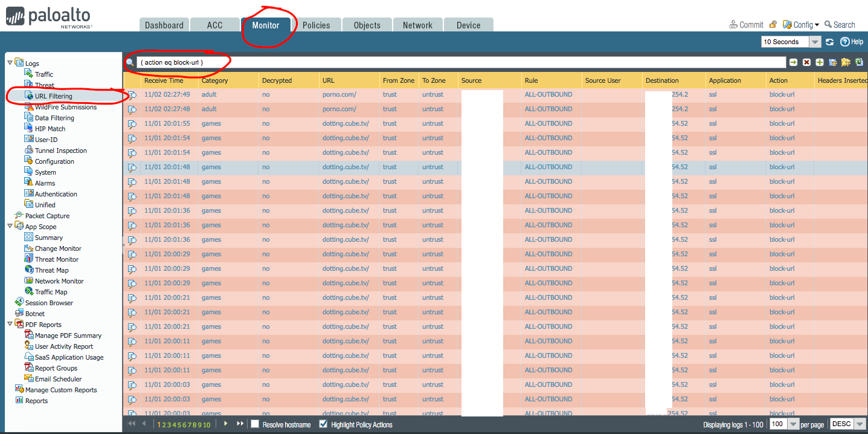Click inside the filter search field
The height and width of the screenshot is (434, 868).
[423, 62]
